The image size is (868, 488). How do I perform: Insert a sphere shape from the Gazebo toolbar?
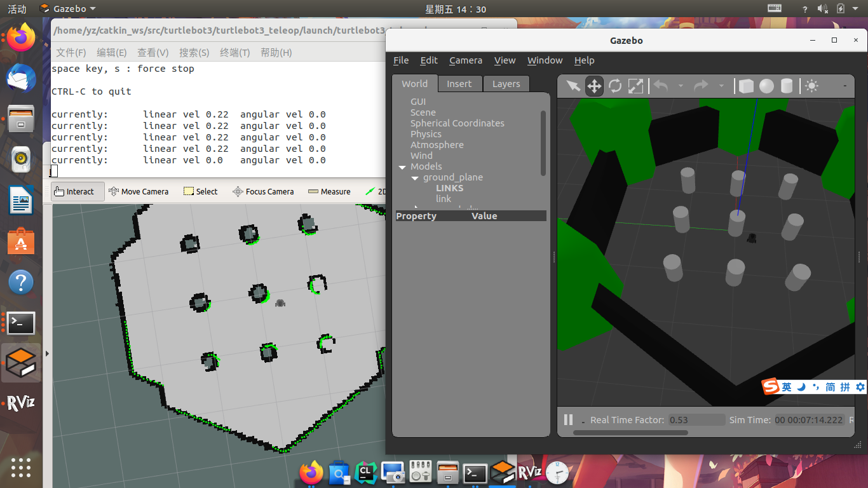(x=766, y=86)
